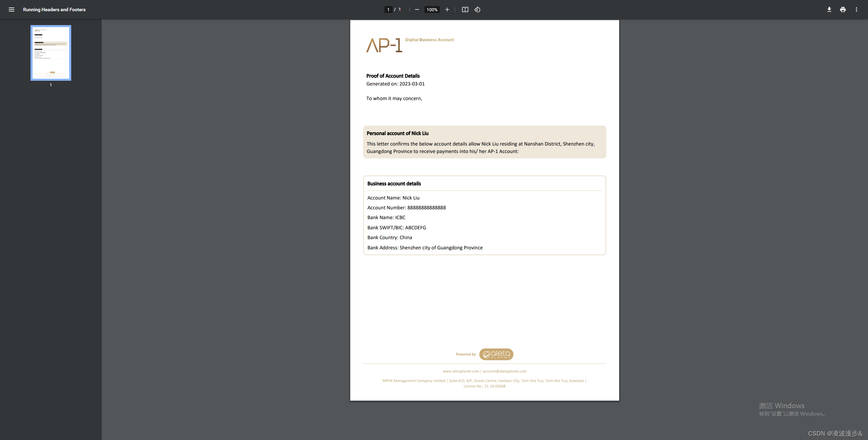The height and width of the screenshot is (440, 868).
Task: Download the PDF file
Action: [829, 9]
